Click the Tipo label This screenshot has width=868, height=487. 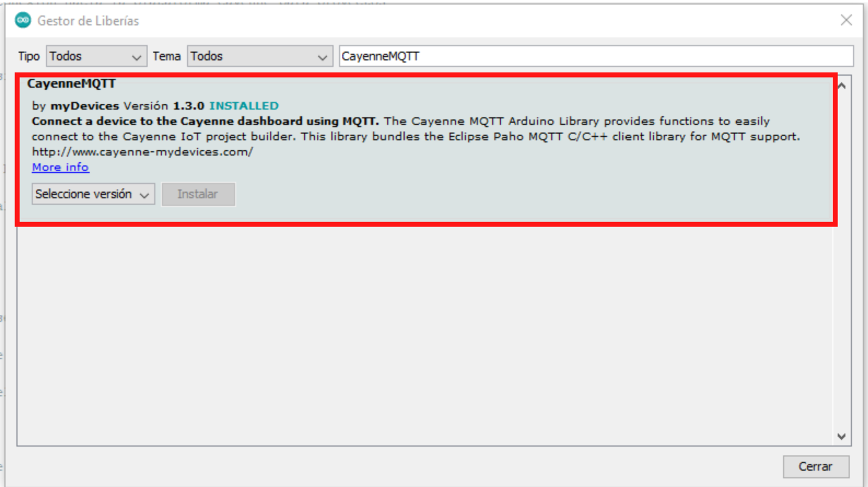coord(29,56)
